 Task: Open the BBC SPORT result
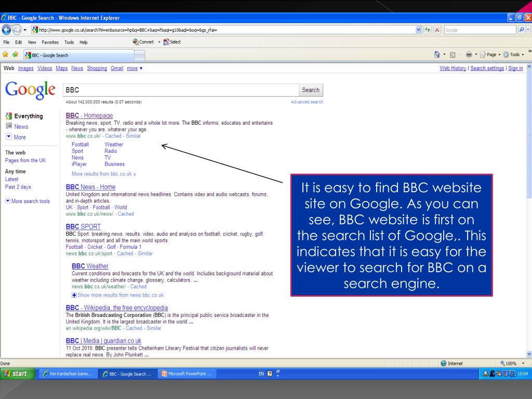(83, 227)
